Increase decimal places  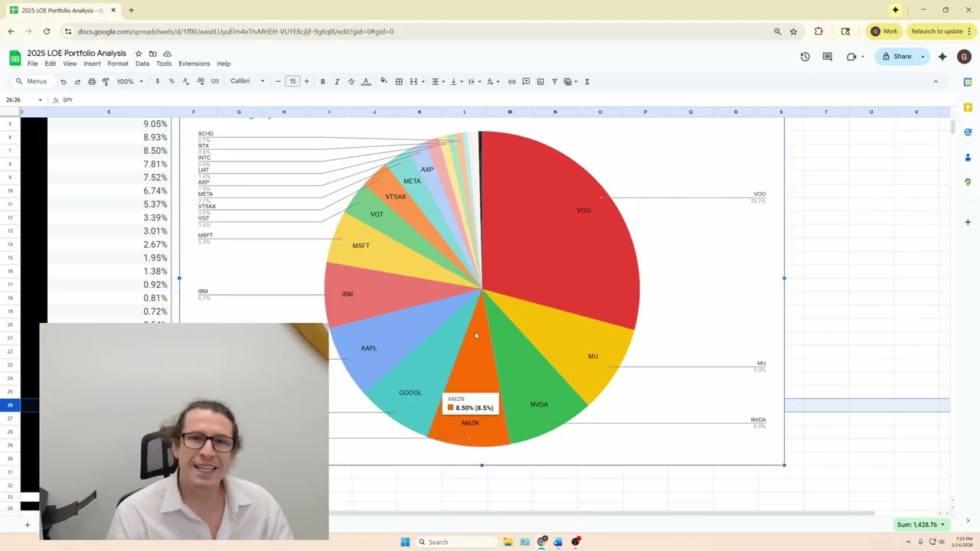(x=200, y=81)
